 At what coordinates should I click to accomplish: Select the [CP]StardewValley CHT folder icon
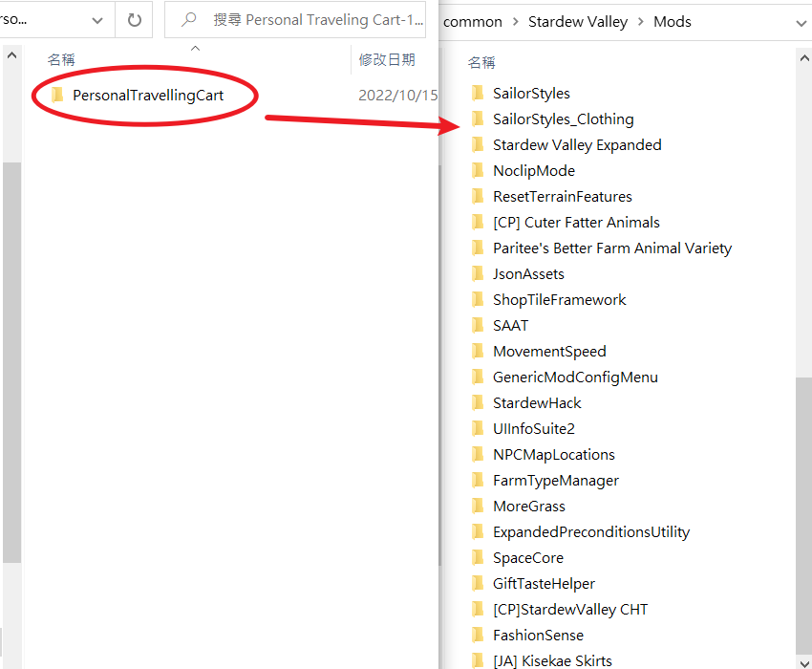pos(478,609)
